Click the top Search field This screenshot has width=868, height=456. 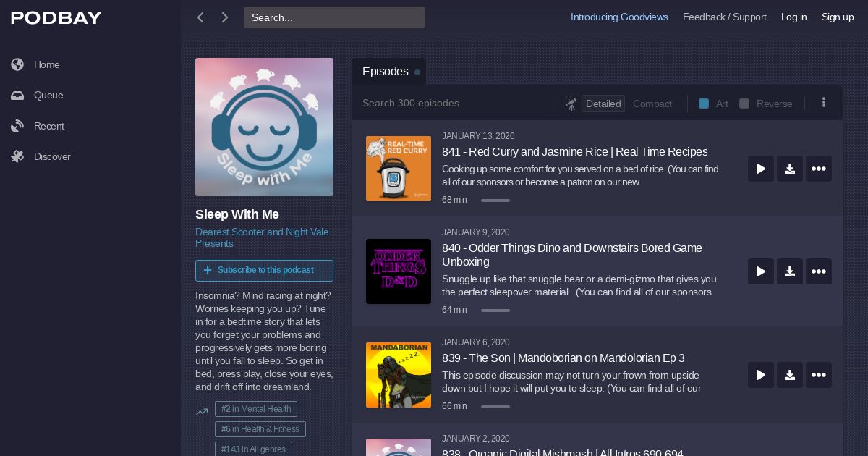[335, 17]
